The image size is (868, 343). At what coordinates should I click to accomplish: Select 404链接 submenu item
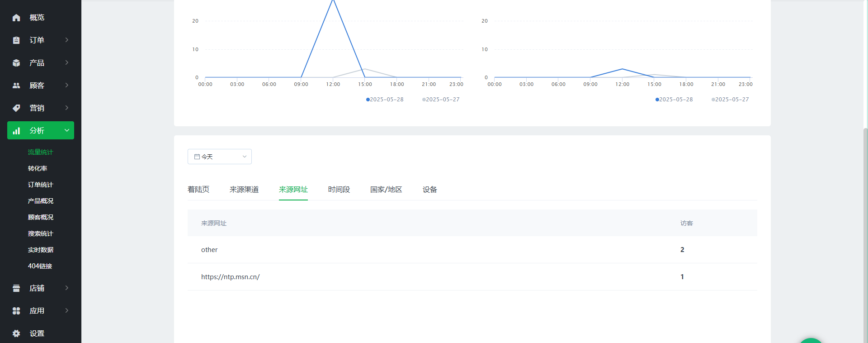click(40, 266)
